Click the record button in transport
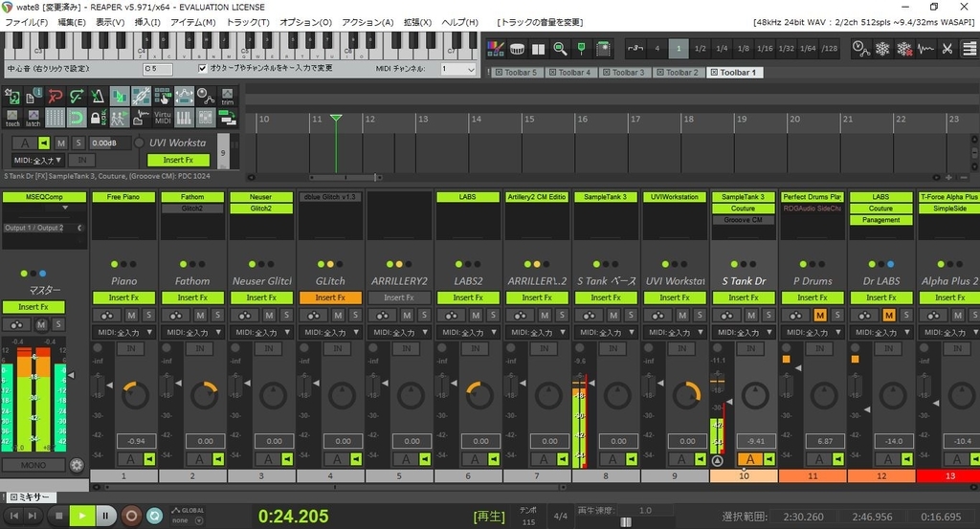This screenshot has height=529, width=980. pos(130,516)
